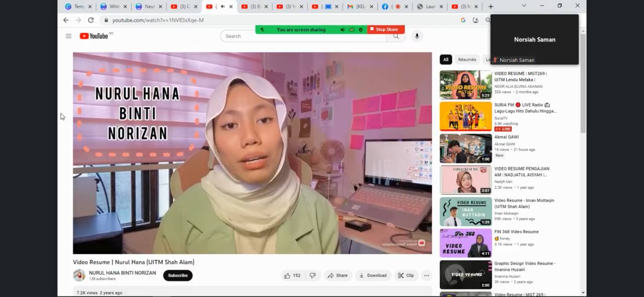This screenshot has height=297, width=644.
Task: Click the Download button
Action: [x=373, y=275]
